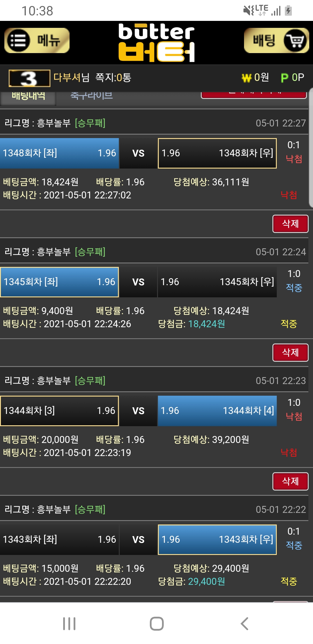Select the 1348회차 [우] option
313x644 pixels.
point(217,153)
